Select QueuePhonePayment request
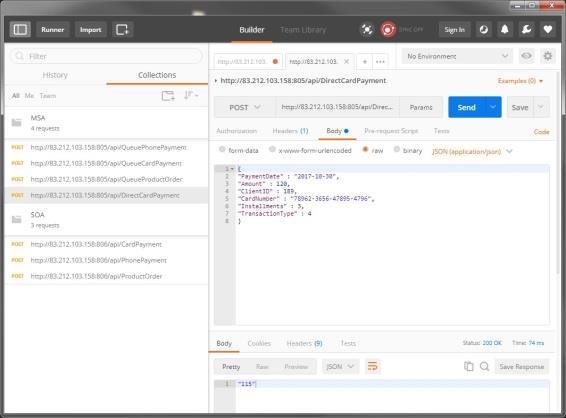 pos(106,147)
